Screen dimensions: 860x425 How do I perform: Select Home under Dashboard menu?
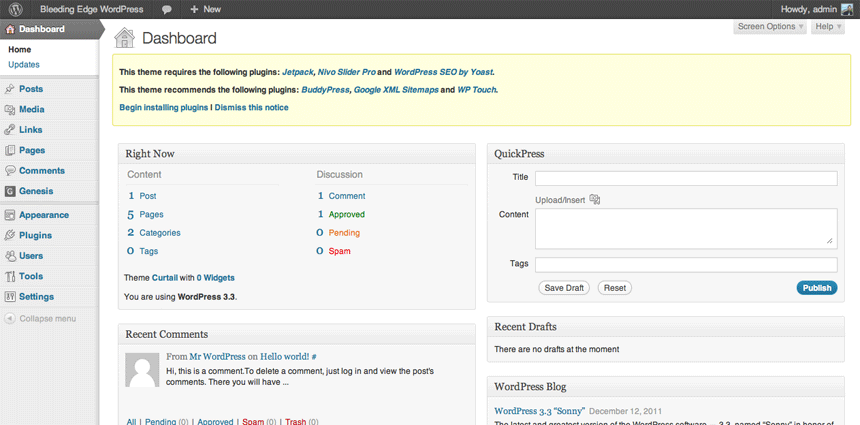click(x=20, y=49)
